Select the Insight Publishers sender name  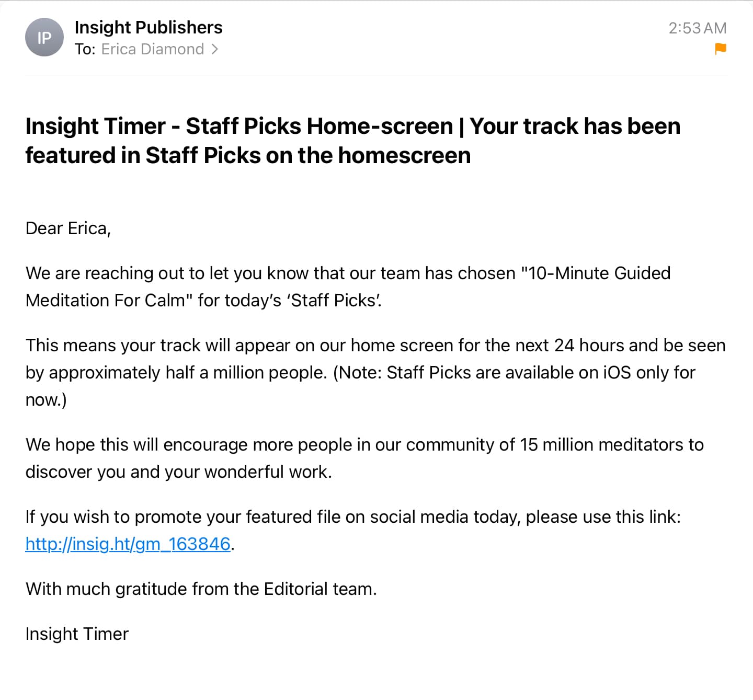tap(149, 27)
